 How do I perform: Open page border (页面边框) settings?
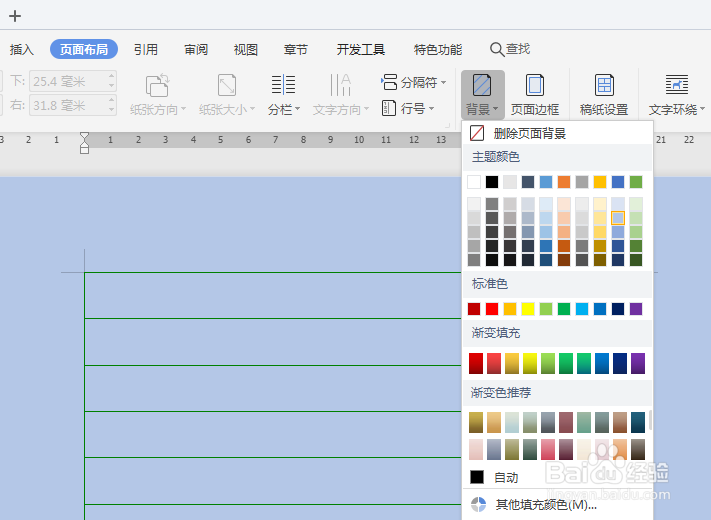[535, 95]
